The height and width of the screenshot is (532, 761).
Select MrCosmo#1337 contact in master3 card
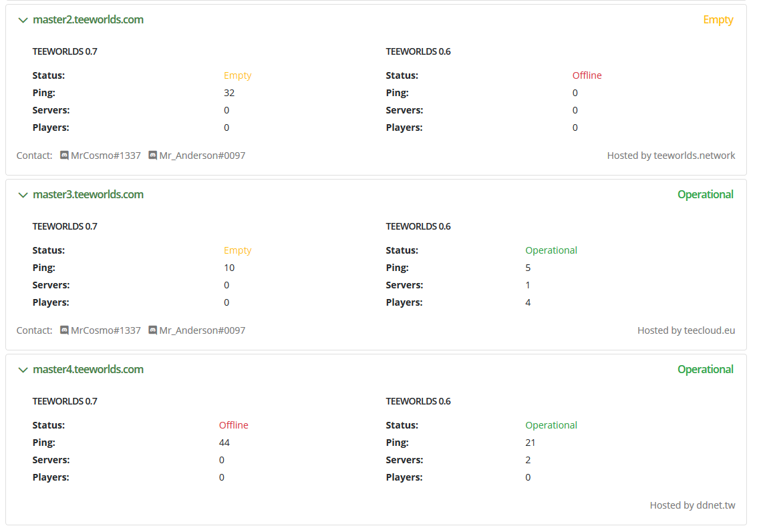106,330
